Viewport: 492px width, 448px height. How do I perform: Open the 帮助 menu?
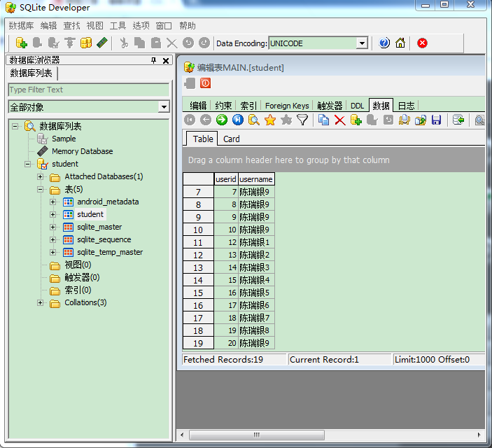click(188, 25)
